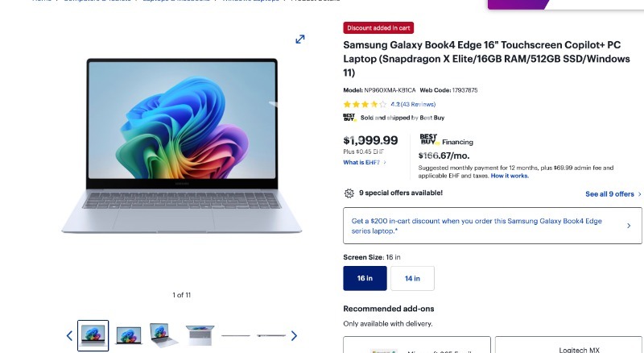Expand product image to fullscreen view
Screen dimensions: 644x353
pyautogui.click(x=300, y=39)
